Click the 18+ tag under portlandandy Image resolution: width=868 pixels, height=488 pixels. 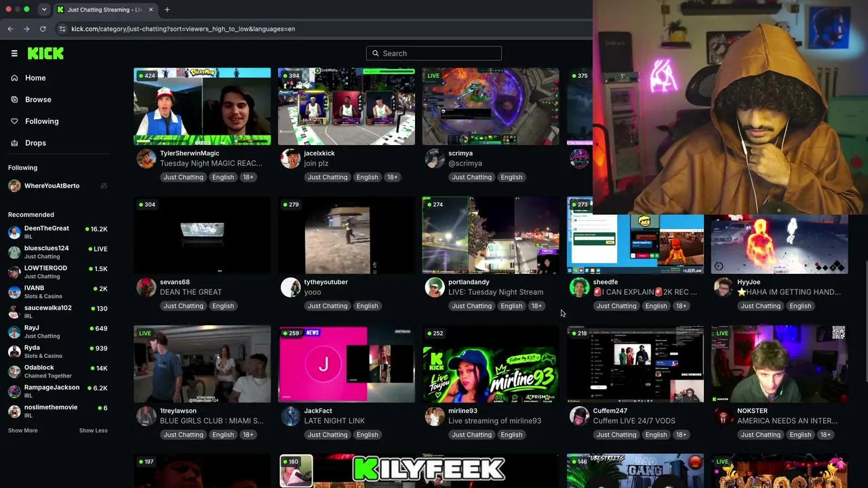point(536,306)
